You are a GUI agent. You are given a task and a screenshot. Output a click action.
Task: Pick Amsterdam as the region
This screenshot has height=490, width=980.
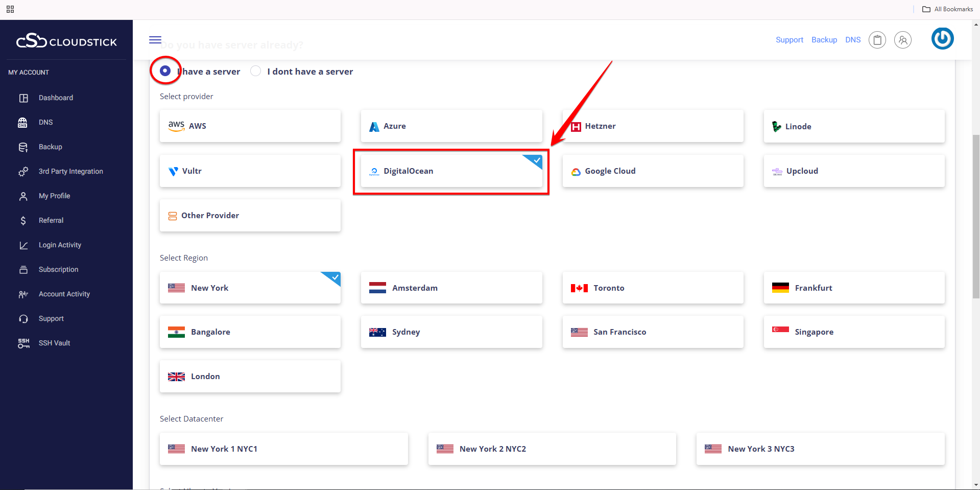tap(451, 288)
